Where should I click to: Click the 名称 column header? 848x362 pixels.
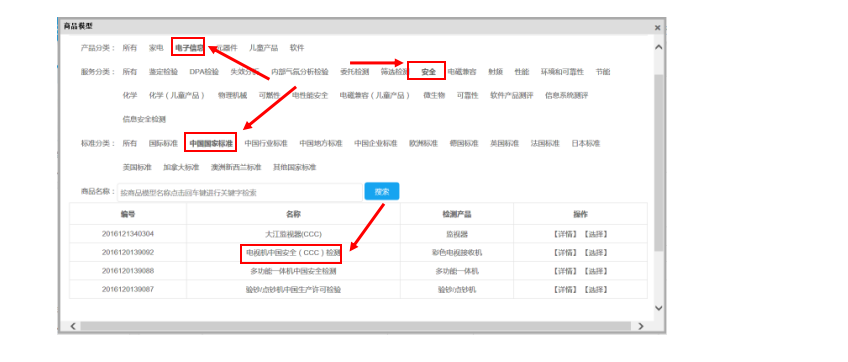tap(293, 214)
